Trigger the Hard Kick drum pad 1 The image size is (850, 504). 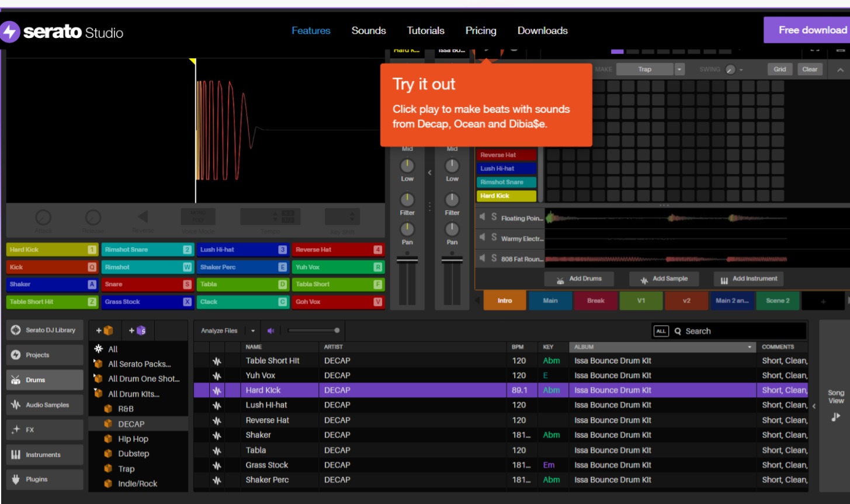tap(52, 250)
